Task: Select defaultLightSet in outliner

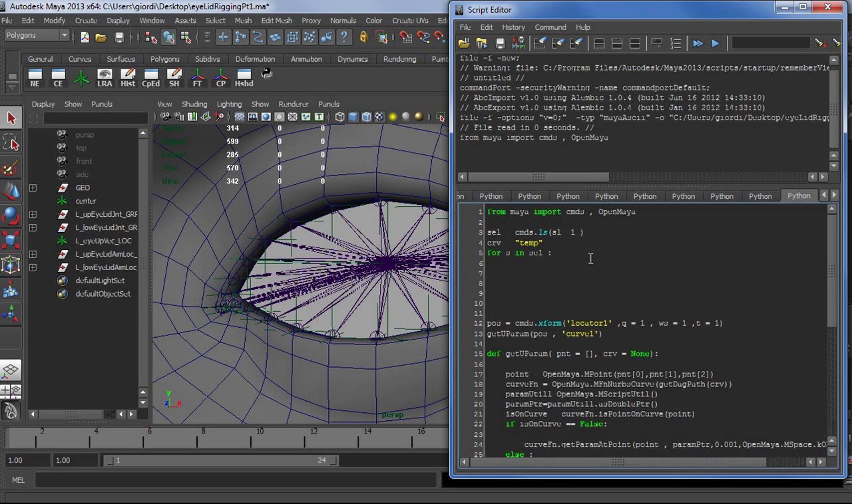Action: point(100,280)
